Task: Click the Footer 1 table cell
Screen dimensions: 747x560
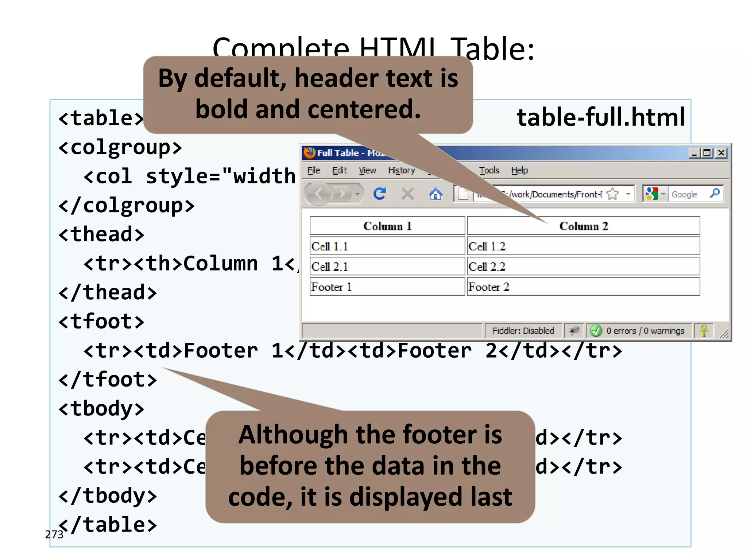Action: point(387,287)
